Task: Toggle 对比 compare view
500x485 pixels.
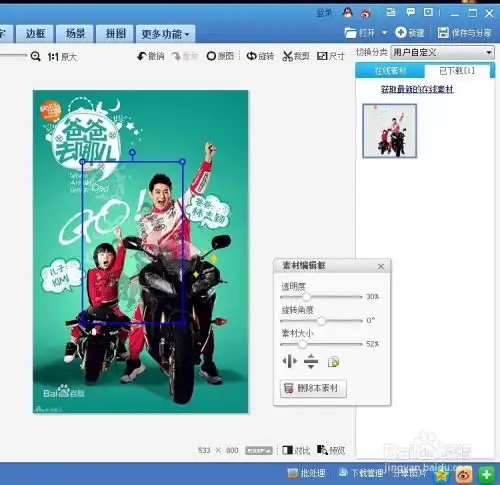Action: coord(296,450)
